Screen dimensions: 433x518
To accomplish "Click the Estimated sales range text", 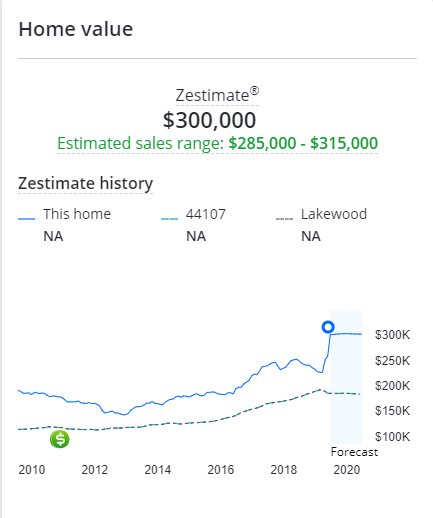I will pos(217,144).
